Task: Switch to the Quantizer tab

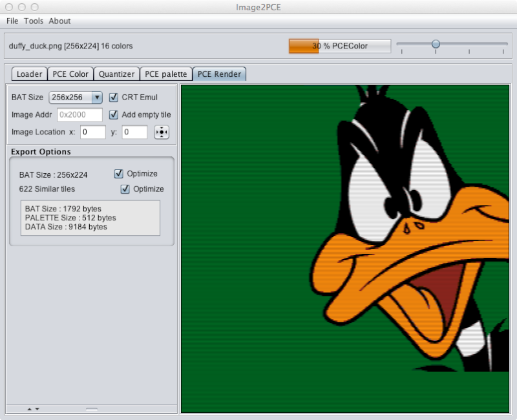Action: (x=117, y=74)
